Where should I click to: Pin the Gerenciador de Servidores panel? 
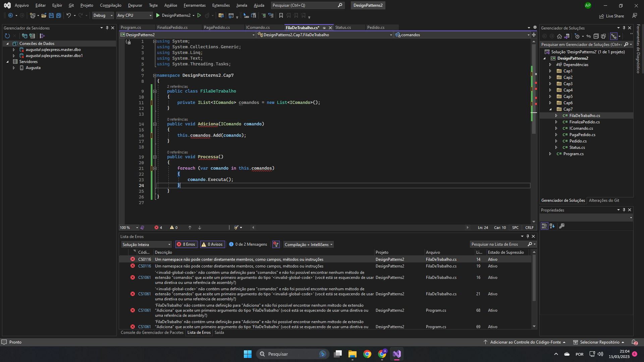point(107,28)
